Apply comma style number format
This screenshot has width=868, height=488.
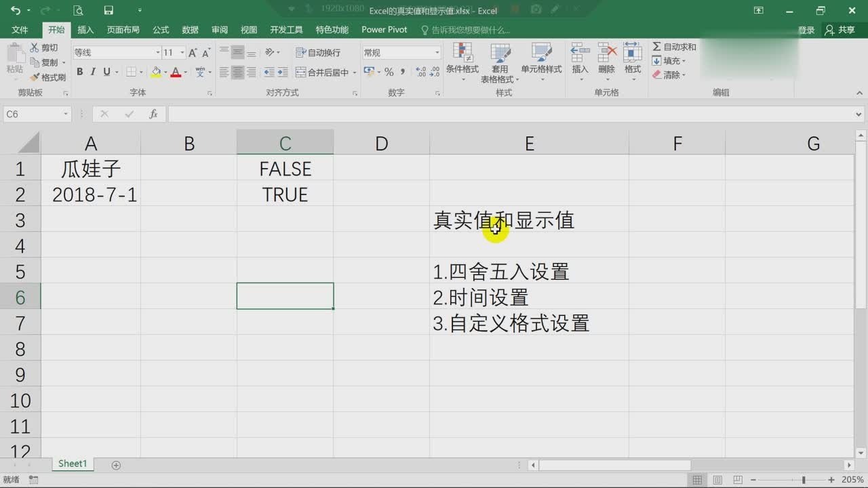(x=403, y=72)
